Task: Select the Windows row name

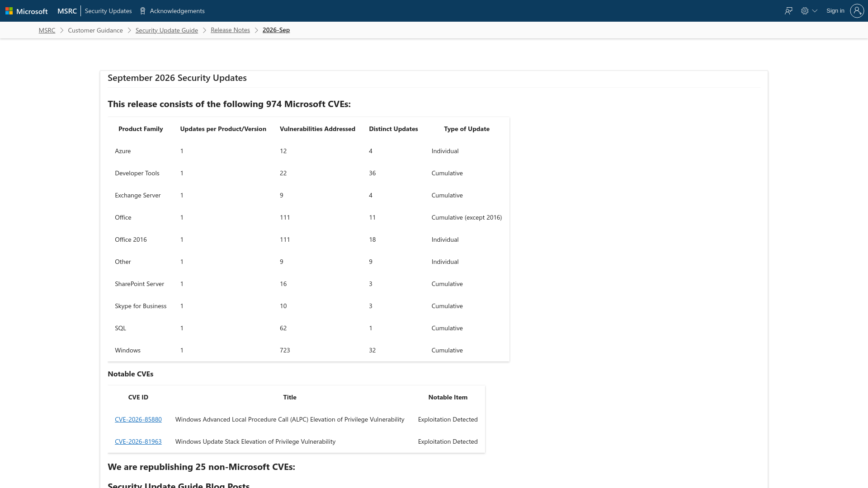Action: pos(127,350)
